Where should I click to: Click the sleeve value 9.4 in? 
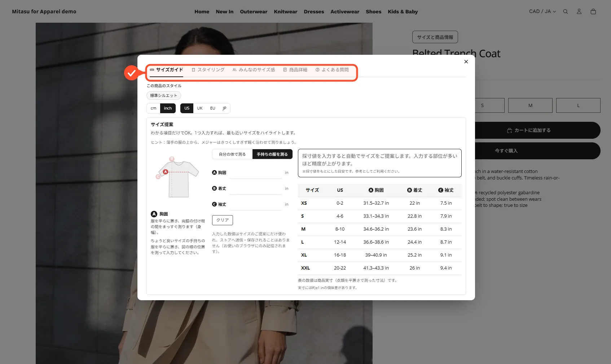pyautogui.click(x=446, y=268)
